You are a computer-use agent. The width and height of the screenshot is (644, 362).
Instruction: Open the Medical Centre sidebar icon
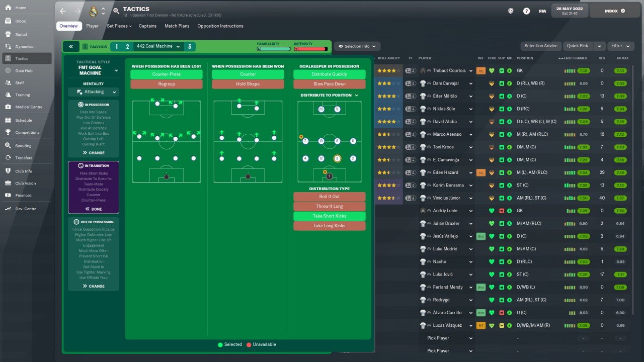(8, 107)
